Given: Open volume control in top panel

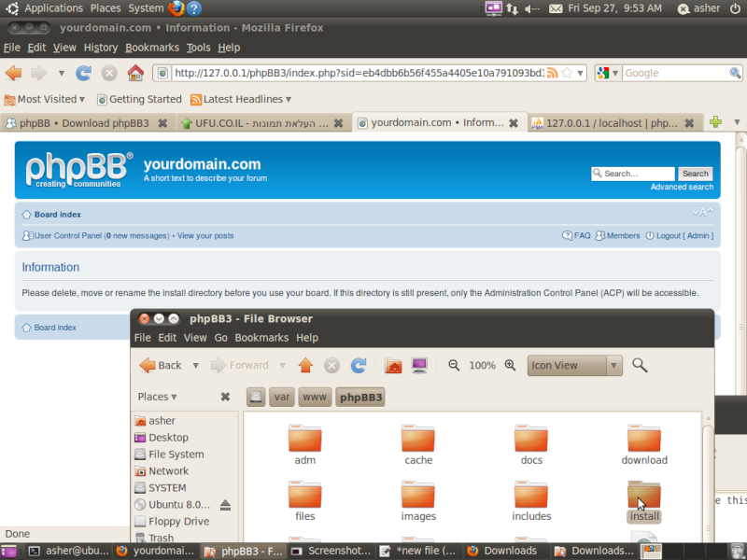Looking at the screenshot, I should point(531,8).
